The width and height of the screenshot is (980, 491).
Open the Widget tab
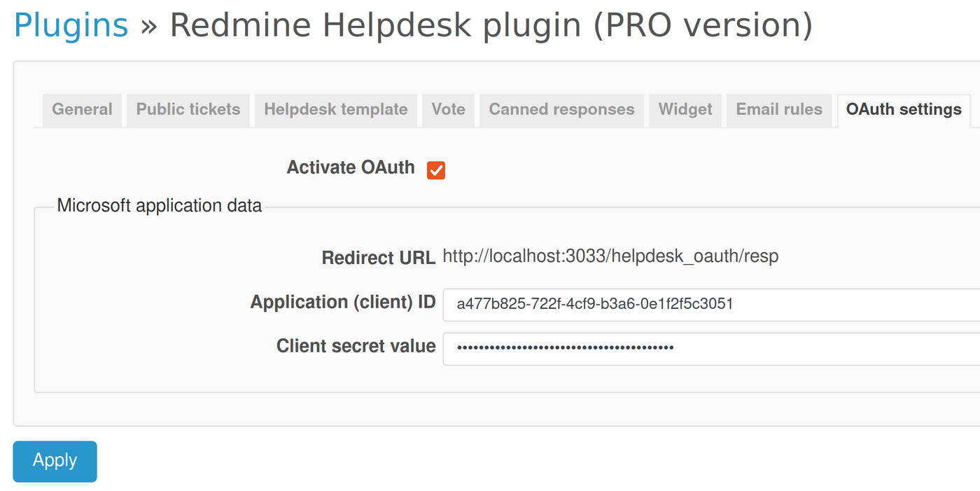click(x=685, y=109)
